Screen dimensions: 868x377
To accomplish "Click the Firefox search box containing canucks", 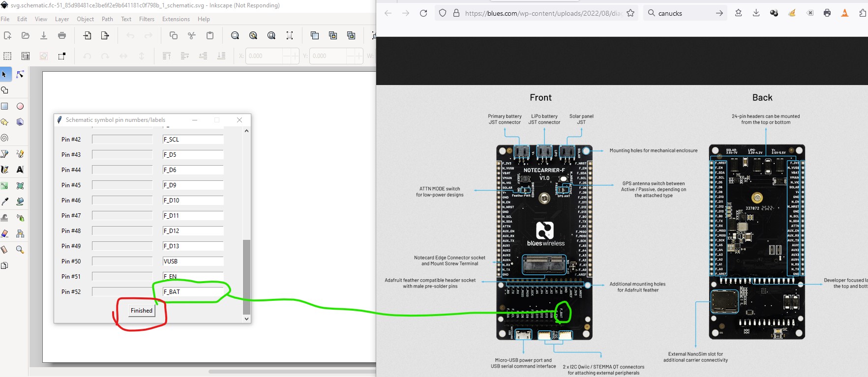I will click(x=686, y=13).
